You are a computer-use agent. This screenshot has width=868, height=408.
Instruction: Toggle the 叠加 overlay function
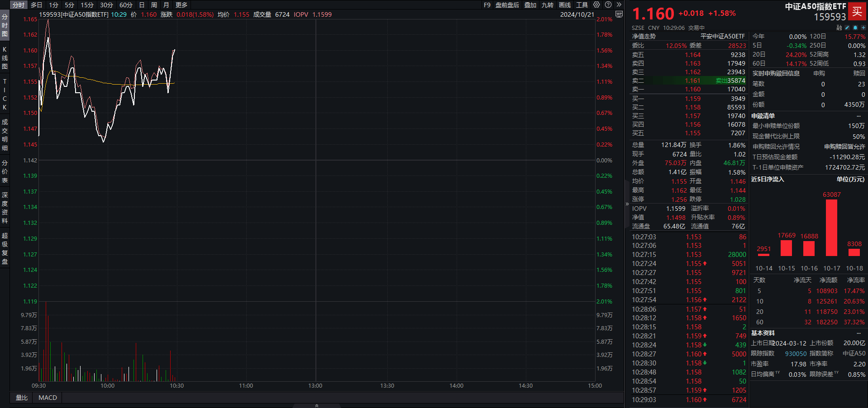[529, 5]
